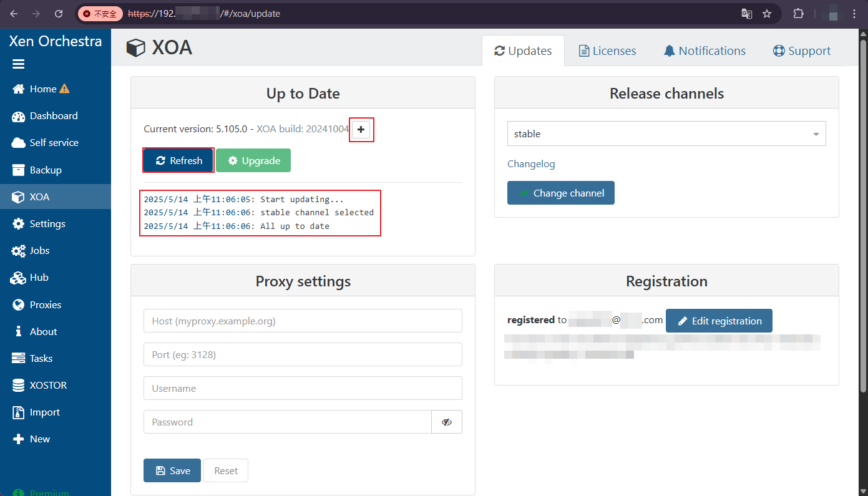Click the green Upgrade button
Image resolution: width=868 pixels, height=496 pixels.
[x=253, y=160]
